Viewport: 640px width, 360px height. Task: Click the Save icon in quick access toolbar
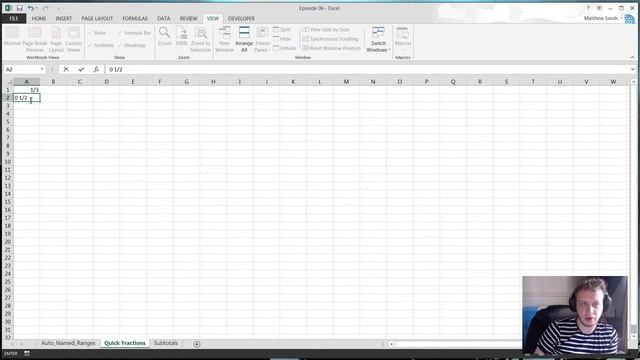coord(19,8)
